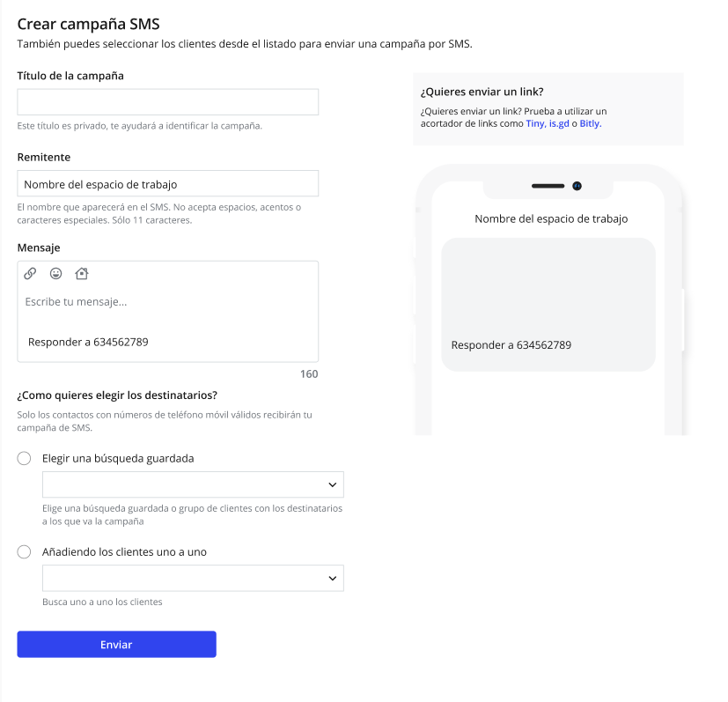Click into "Escribe tu mensaje..." text area
Viewport: 728px width, 702px height.
tap(167, 302)
